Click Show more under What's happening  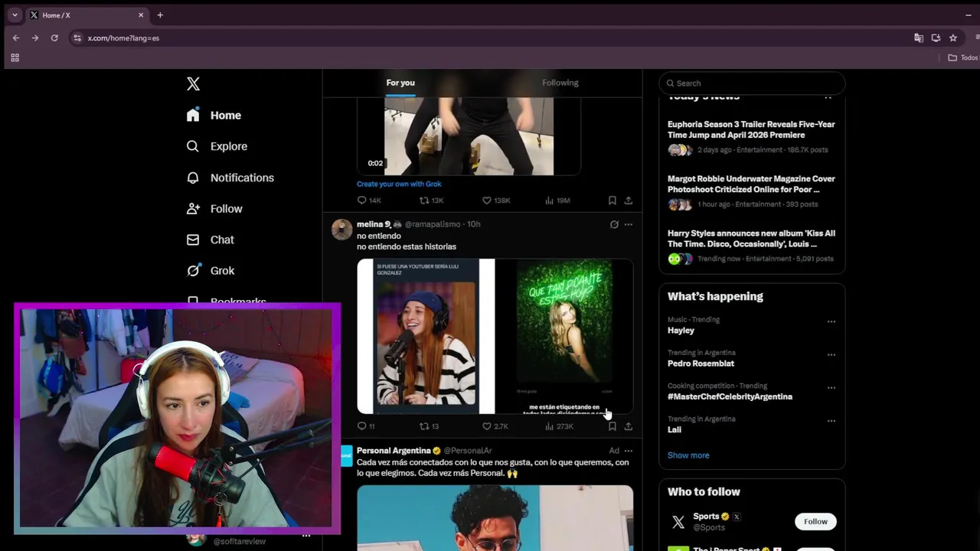[x=688, y=455]
